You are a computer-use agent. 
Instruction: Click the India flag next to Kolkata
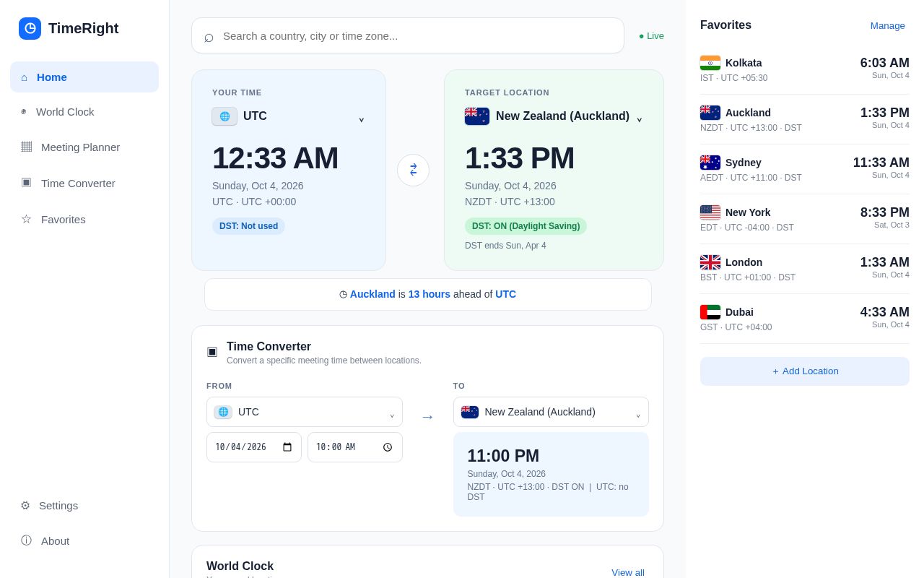coord(710,63)
